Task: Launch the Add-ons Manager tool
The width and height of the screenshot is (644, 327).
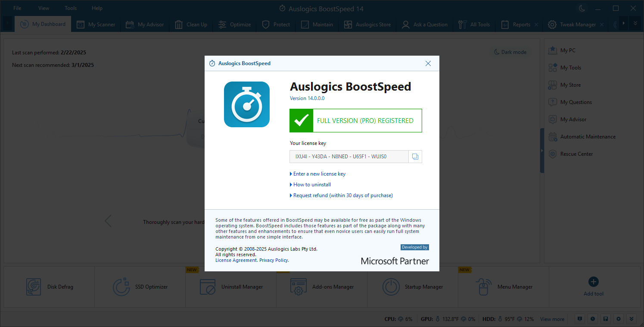Action: point(322,287)
